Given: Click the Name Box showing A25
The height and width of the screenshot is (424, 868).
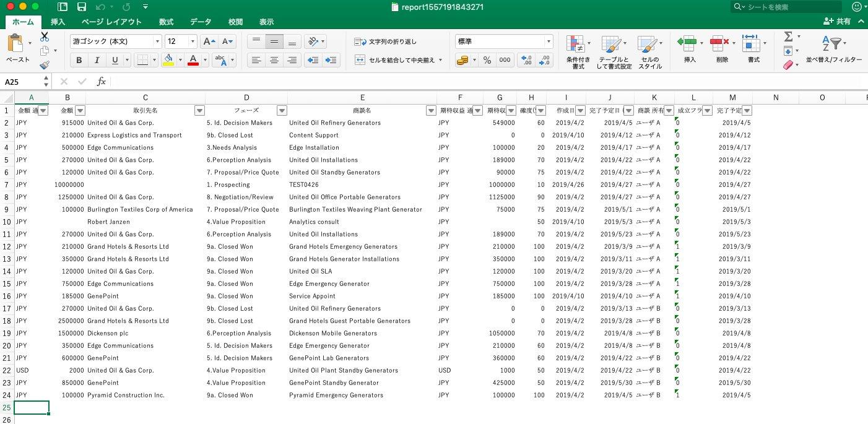Looking at the screenshot, I should click(x=22, y=82).
